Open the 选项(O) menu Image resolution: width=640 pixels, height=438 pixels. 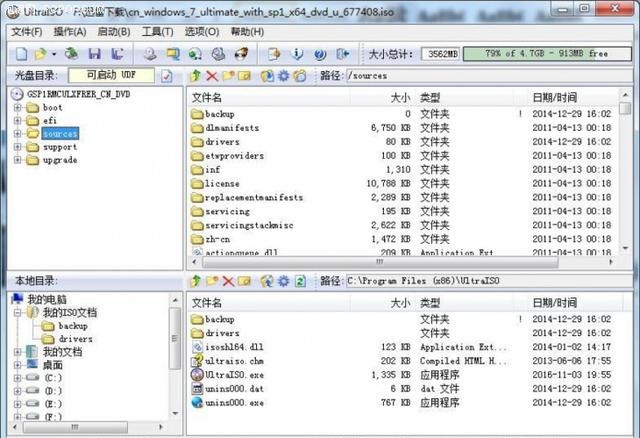pyautogui.click(x=202, y=31)
